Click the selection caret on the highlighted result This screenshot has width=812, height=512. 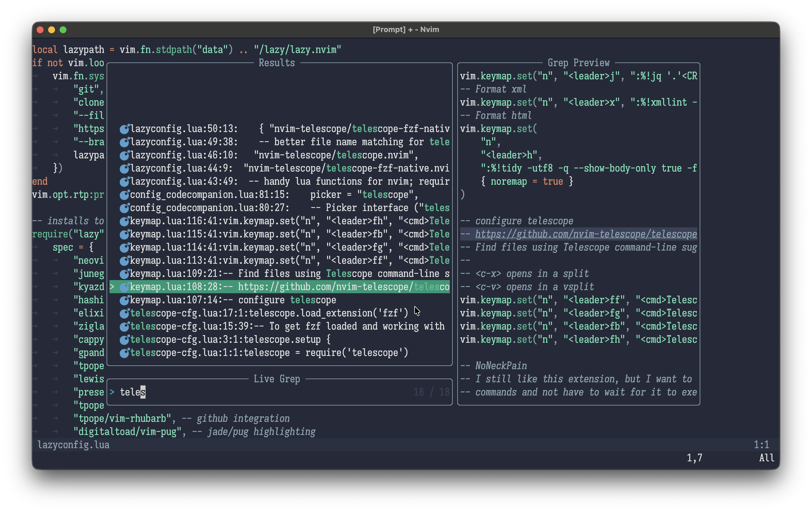point(112,287)
